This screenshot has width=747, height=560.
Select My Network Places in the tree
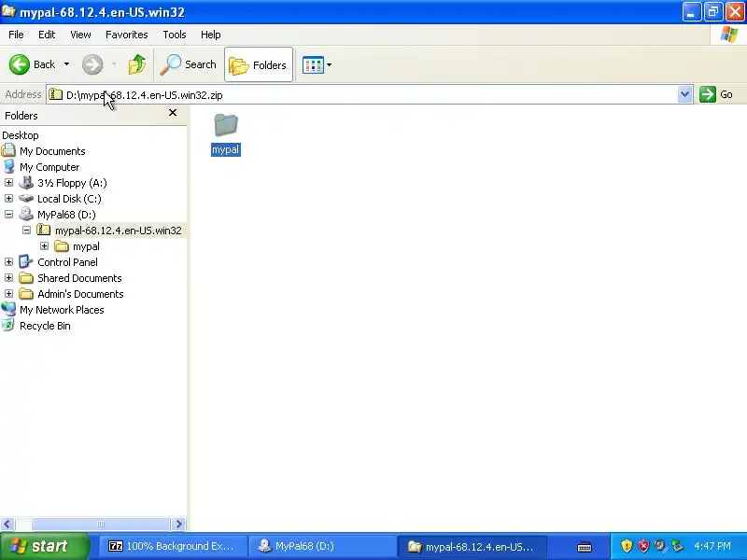click(x=62, y=310)
